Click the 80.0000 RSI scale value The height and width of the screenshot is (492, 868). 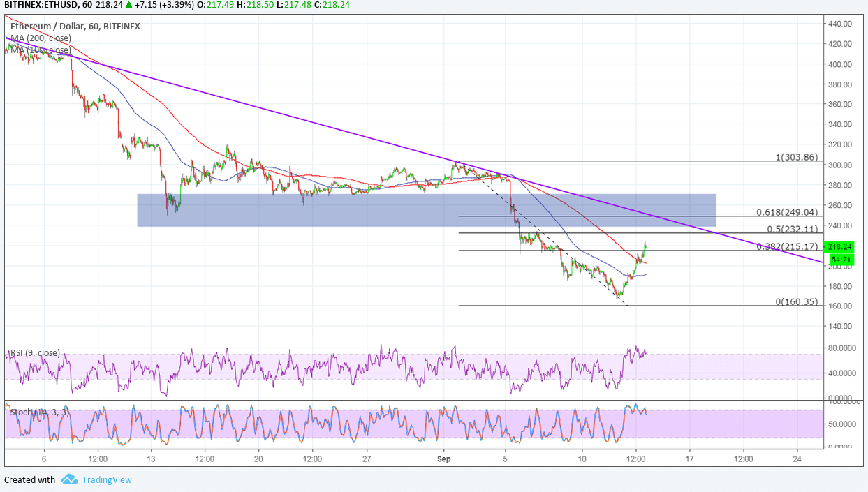coord(841,348)
